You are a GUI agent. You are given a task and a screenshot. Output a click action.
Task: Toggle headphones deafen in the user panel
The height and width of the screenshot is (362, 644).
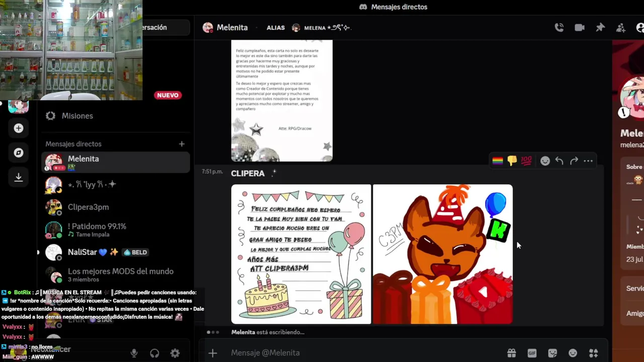point(154,353)
